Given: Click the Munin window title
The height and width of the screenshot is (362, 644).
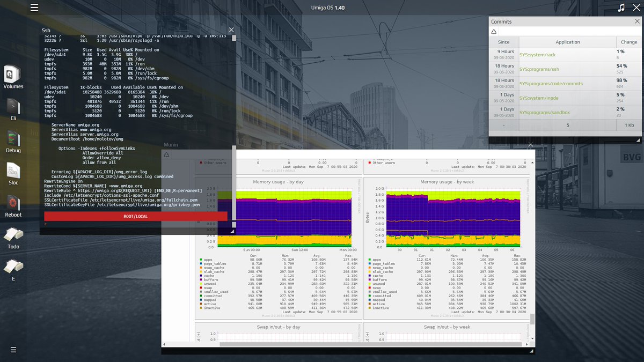Looking at the screenshot, I should point(171,145).
